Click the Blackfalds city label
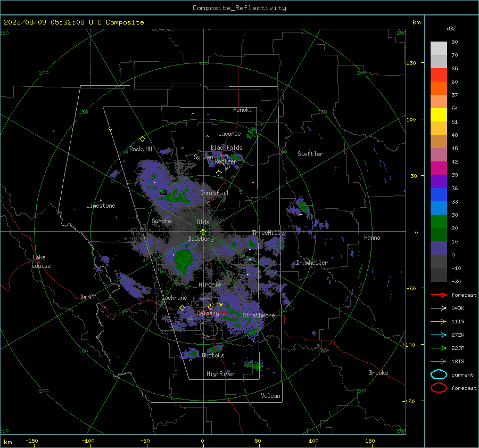479x448 pixels. [226, 148]
